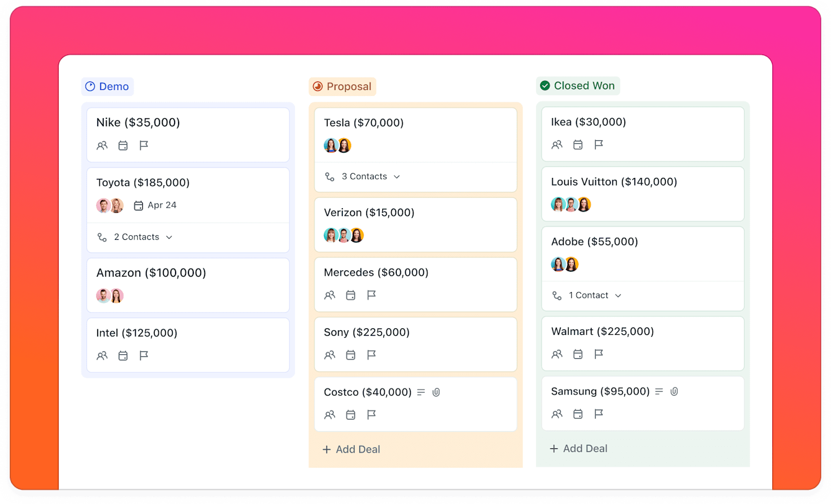The height and width of the screenshot is (504, 831).
Task: Click Add Deal in the Closed Won column
Action: click(x=579, y=448)
